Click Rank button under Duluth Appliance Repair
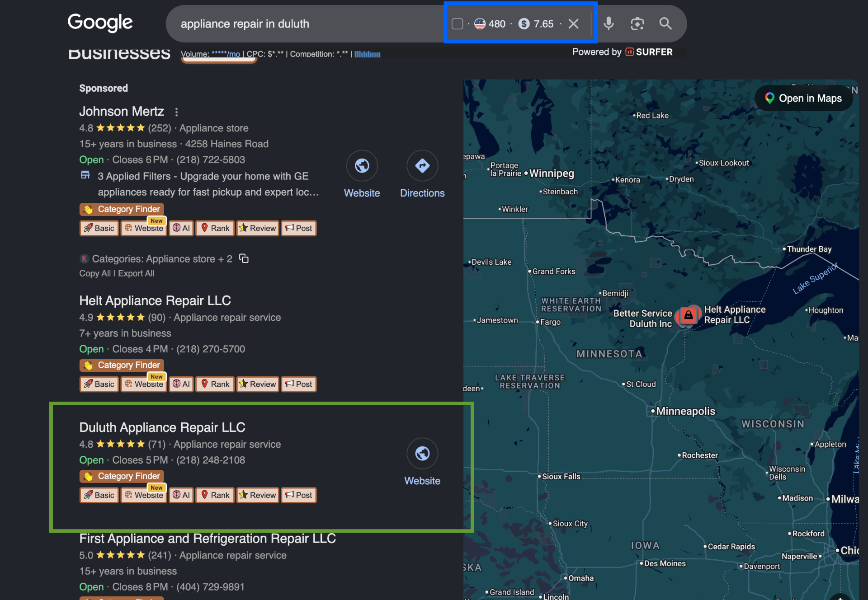Viewport: 868px width, 600px height. coord(215,495)
